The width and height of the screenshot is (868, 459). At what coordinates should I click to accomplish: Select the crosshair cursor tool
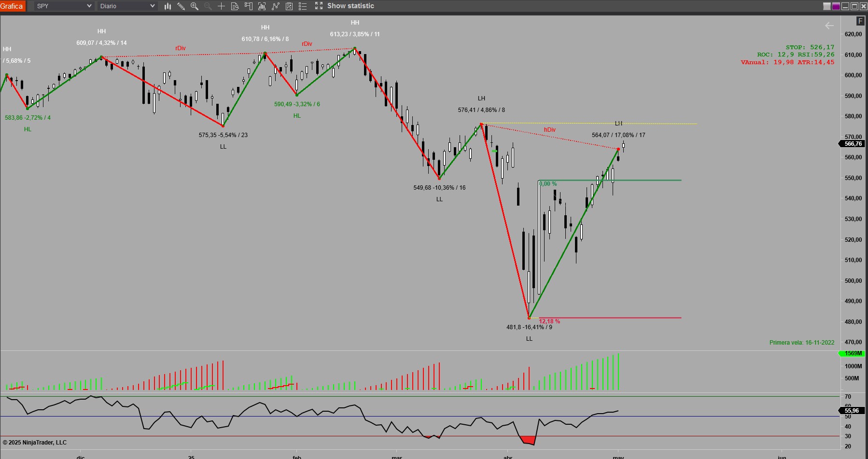pyautogui.click(x=221, y=6)
